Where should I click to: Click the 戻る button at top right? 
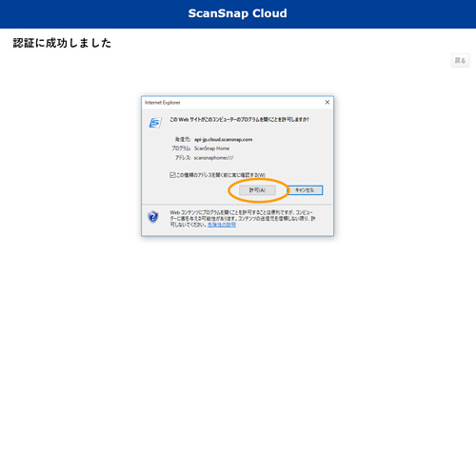pyautogui.click(x=460, y=60)
